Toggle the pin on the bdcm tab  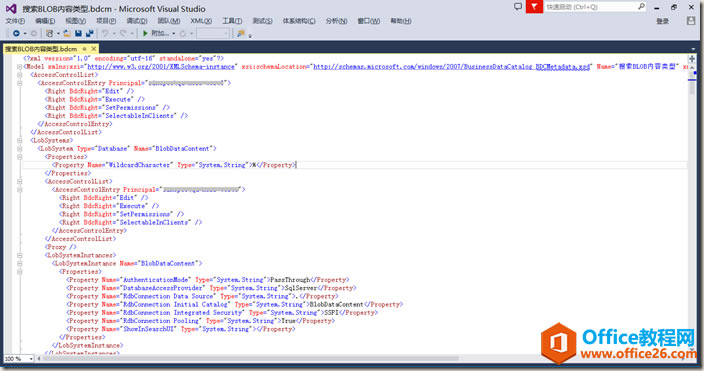pyautogui.click(x=84, y=49)
